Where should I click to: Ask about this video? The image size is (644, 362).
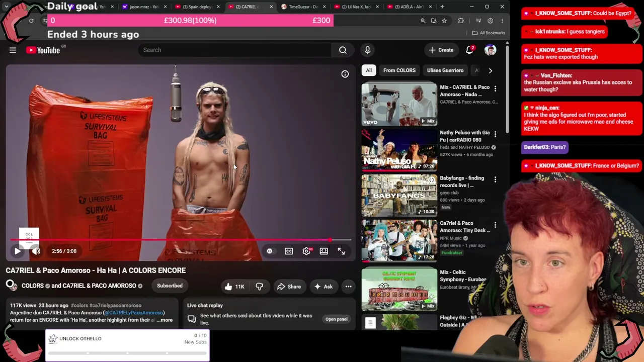(x=323, y=287)
